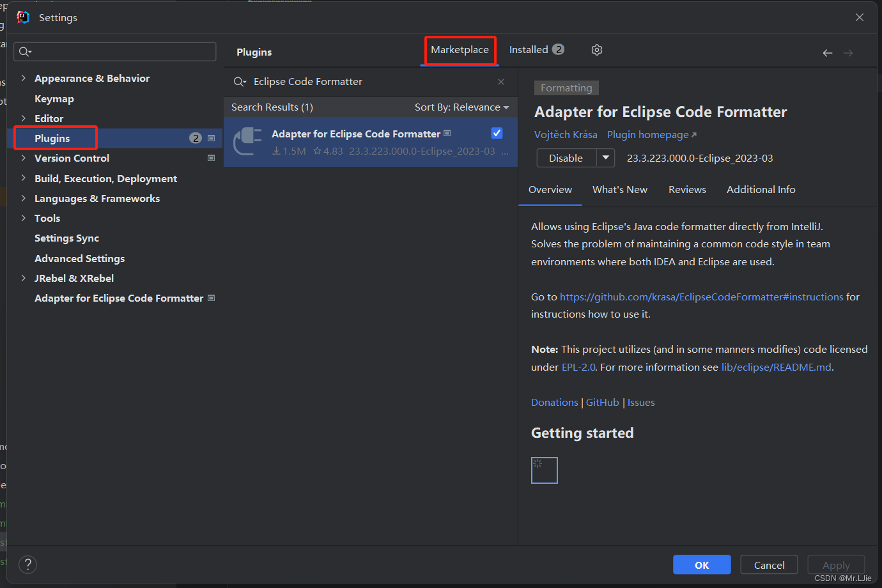Open the Donations link

554,403
